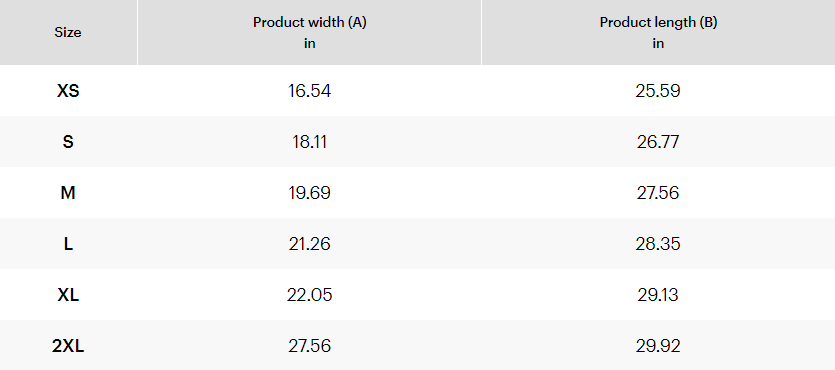The height and width of the screenshot is (370, 835).
Task: Click width value 18.11 for S
Action: click(309, 142)
